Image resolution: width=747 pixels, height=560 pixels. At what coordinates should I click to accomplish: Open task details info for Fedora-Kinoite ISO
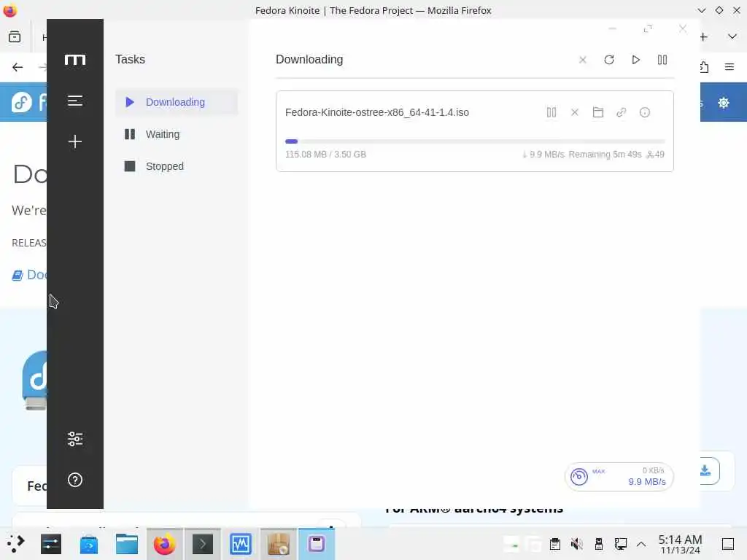pos(645,112)
